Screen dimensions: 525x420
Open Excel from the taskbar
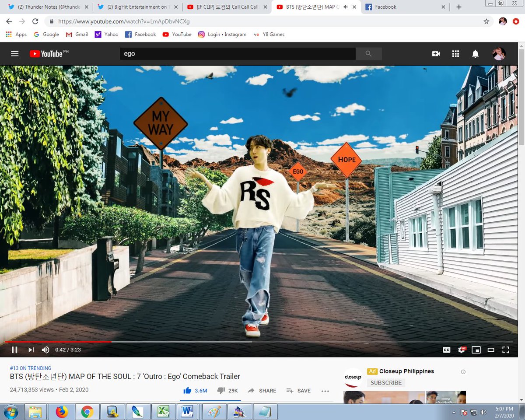(164, 412)
